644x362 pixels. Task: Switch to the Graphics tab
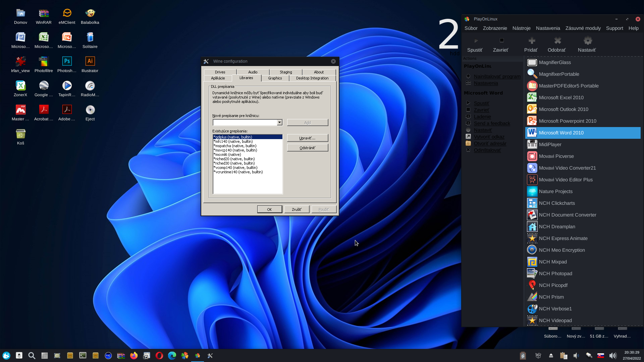(275, 78)
